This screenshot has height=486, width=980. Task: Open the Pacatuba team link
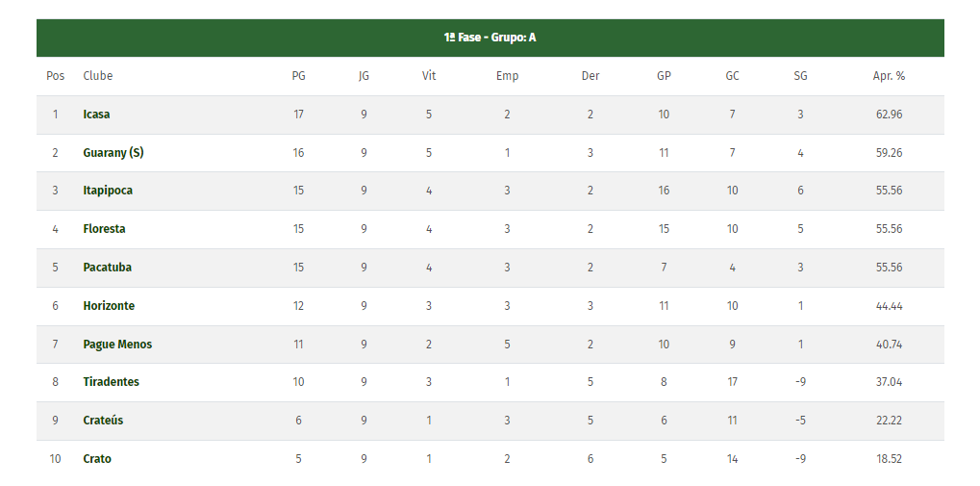pos(107,268)
